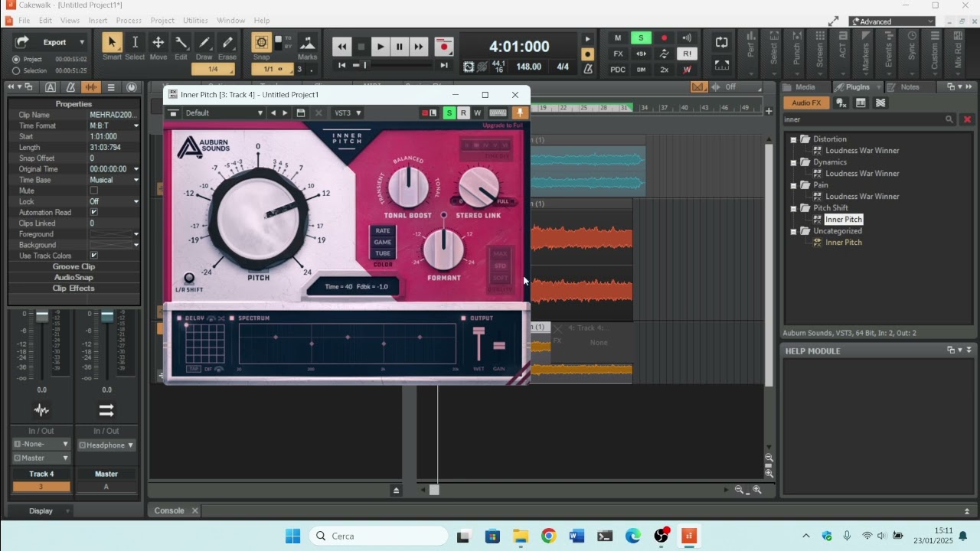The width and height of the screenshot is (980, 551).
Task: Select the Selection export range radio
Action: (x=16, y=71)
